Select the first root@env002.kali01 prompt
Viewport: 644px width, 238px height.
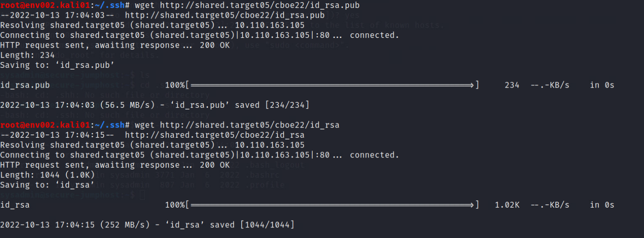[45, 5]
